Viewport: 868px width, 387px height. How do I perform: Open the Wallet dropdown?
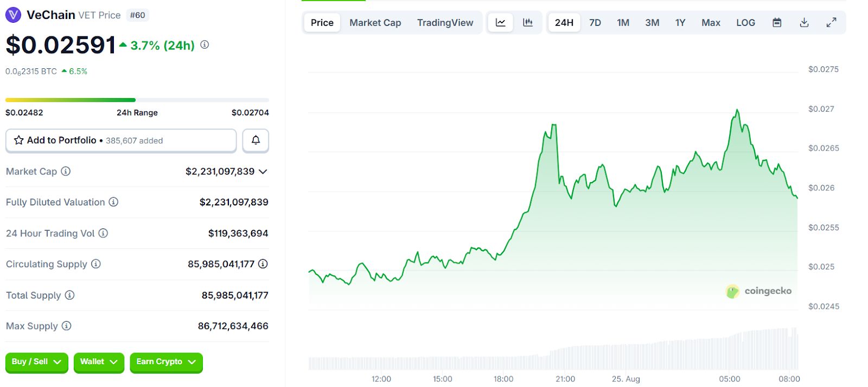(x=99, y=362)
